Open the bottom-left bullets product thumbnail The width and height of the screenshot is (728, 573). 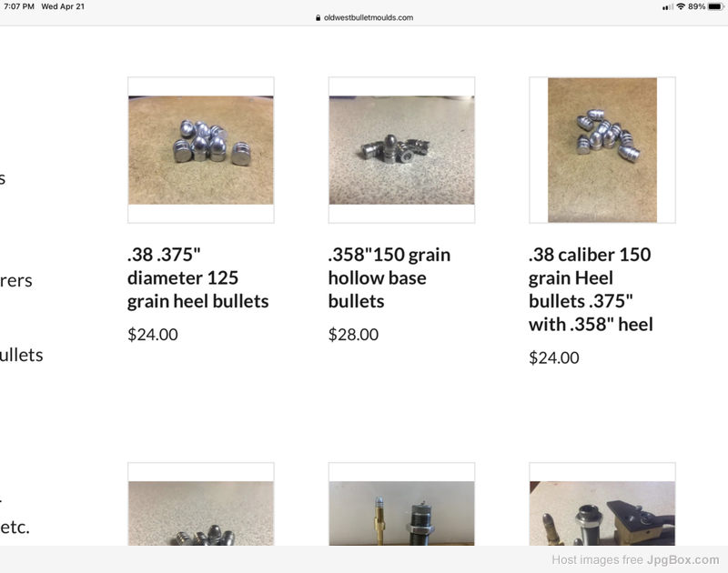201,504
